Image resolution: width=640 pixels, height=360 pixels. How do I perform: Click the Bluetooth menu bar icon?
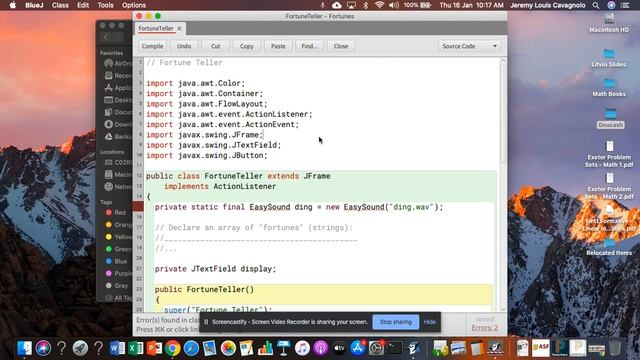point(366,5)
